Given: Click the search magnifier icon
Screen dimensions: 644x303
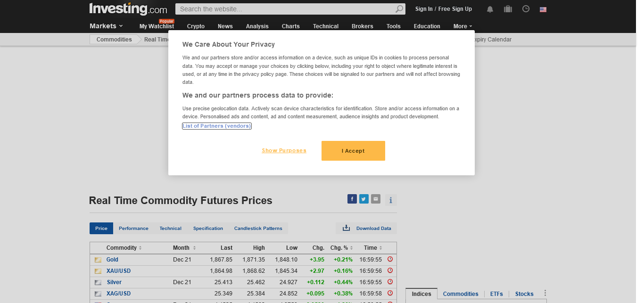Looking at the screenshot, I should coord(399,9).
